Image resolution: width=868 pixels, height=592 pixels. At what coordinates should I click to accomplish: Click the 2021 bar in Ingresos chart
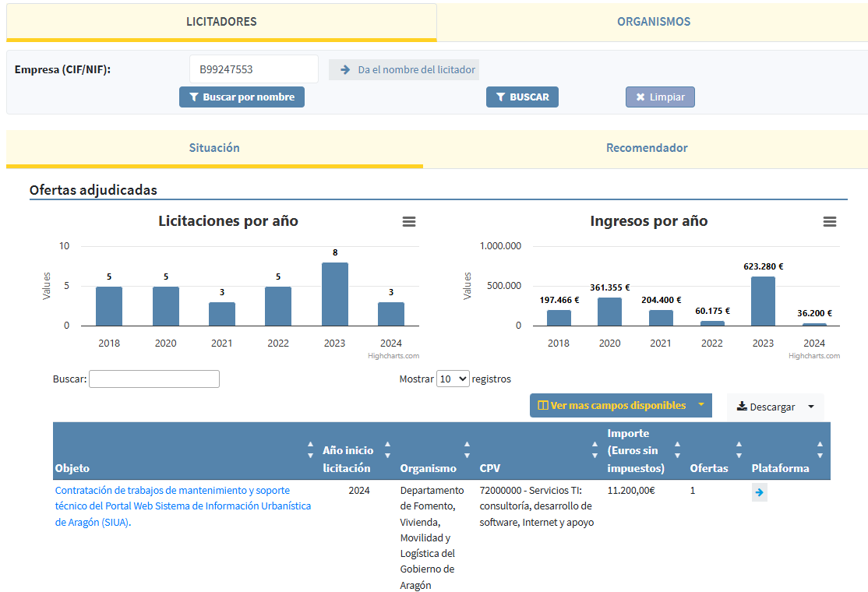(x=661, y=318)
